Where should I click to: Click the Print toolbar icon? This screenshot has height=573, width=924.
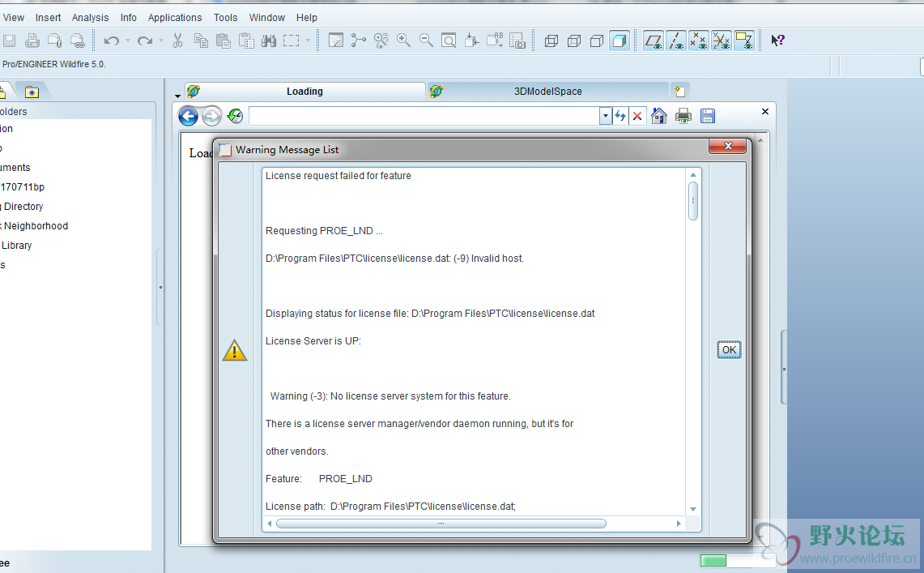32,41
